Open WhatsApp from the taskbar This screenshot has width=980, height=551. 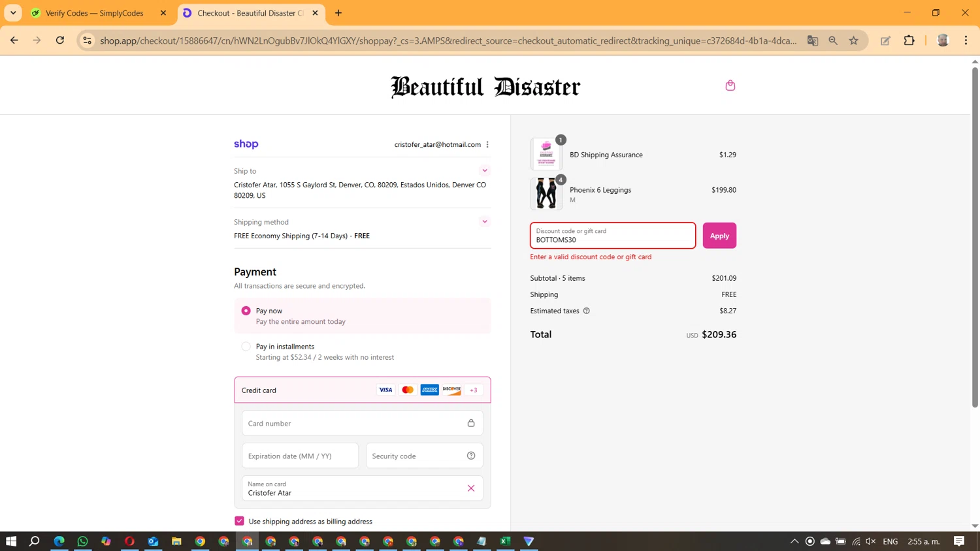[x=82, y=541]
